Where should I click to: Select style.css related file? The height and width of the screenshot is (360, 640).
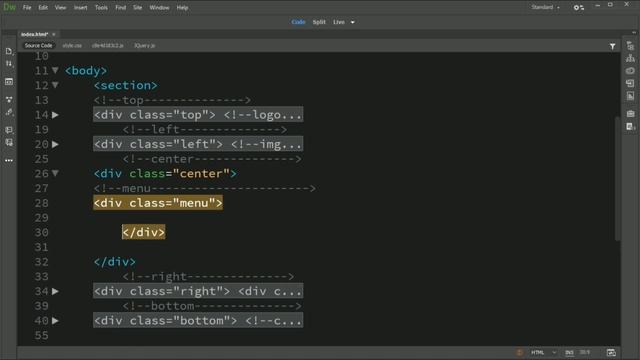coord(72,45)
